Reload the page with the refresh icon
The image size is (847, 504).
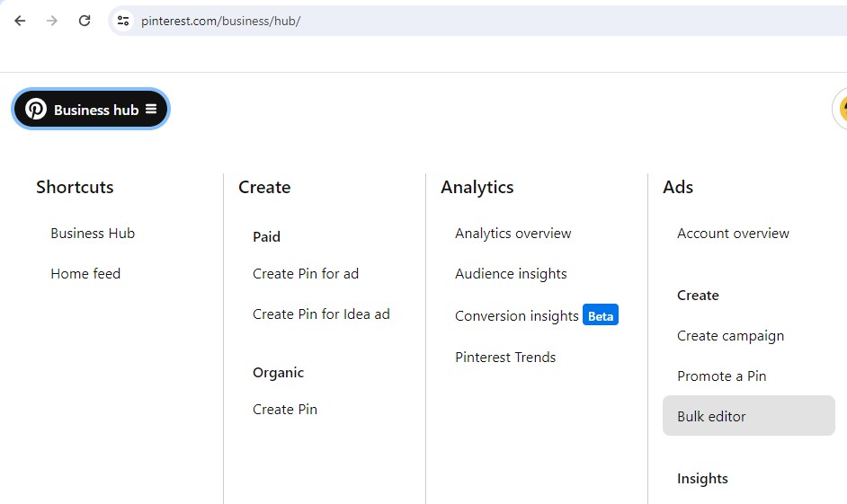pos(85,21)
